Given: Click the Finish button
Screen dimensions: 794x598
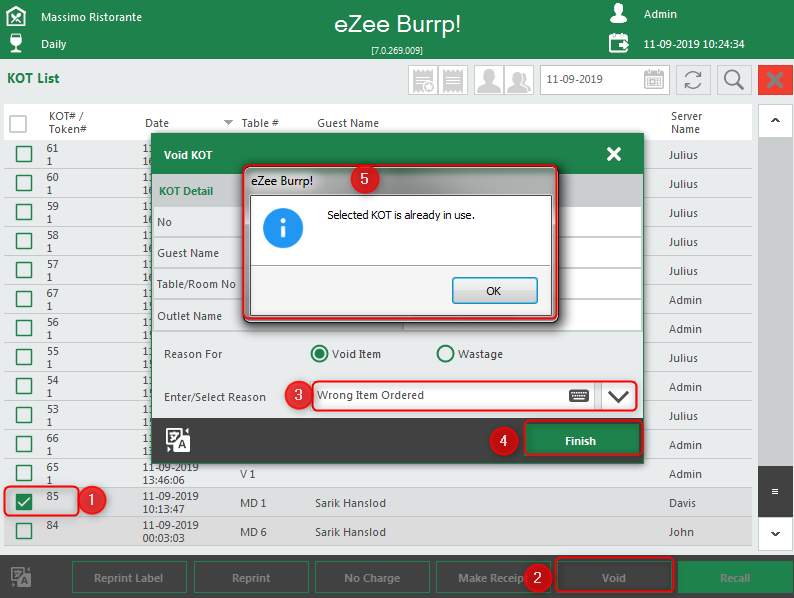Looking at the screenshot, I should point(581,441).
